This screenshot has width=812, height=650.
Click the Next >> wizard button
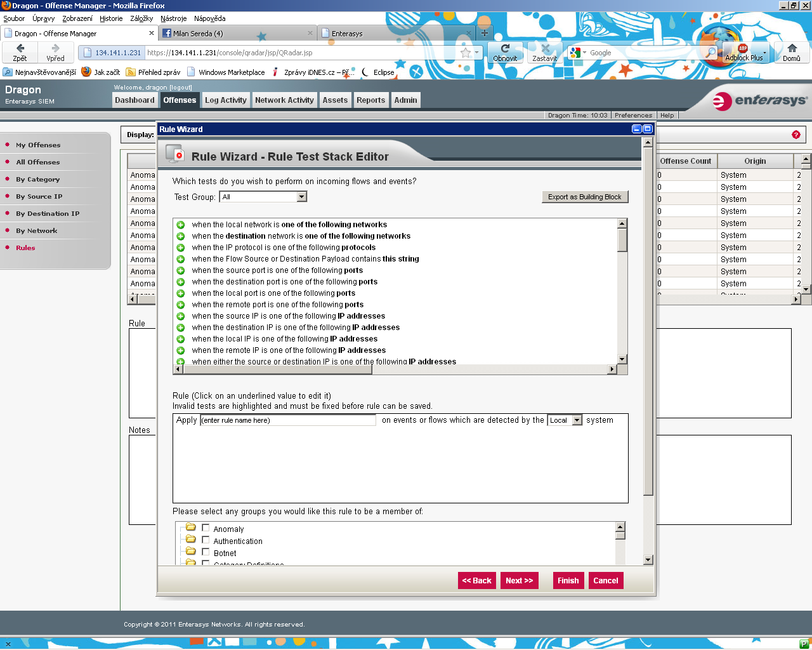tap(520, 580)
